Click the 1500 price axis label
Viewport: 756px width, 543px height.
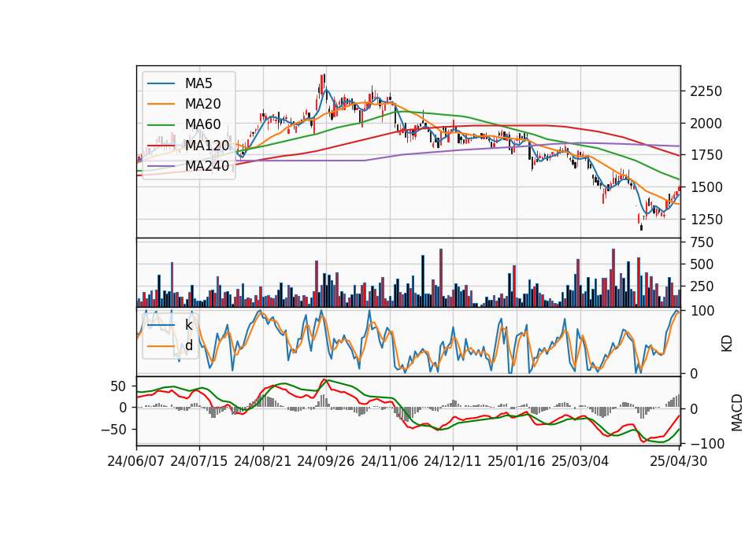(706, 187)
